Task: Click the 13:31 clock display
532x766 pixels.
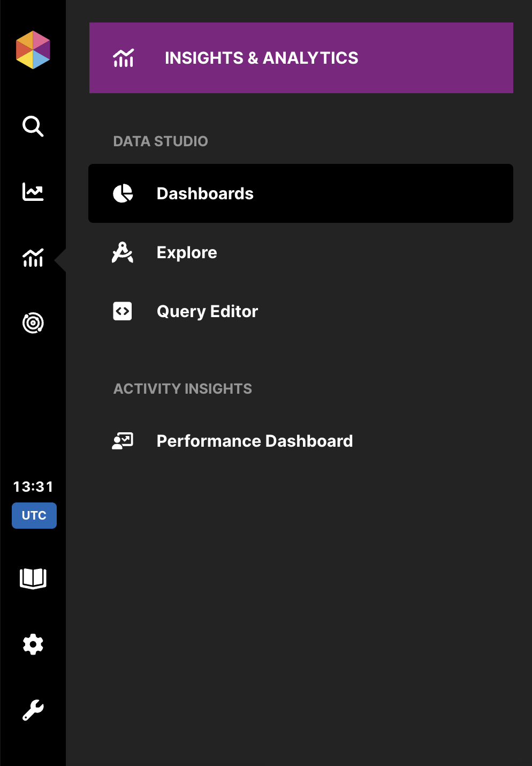Action: [33, 486]
